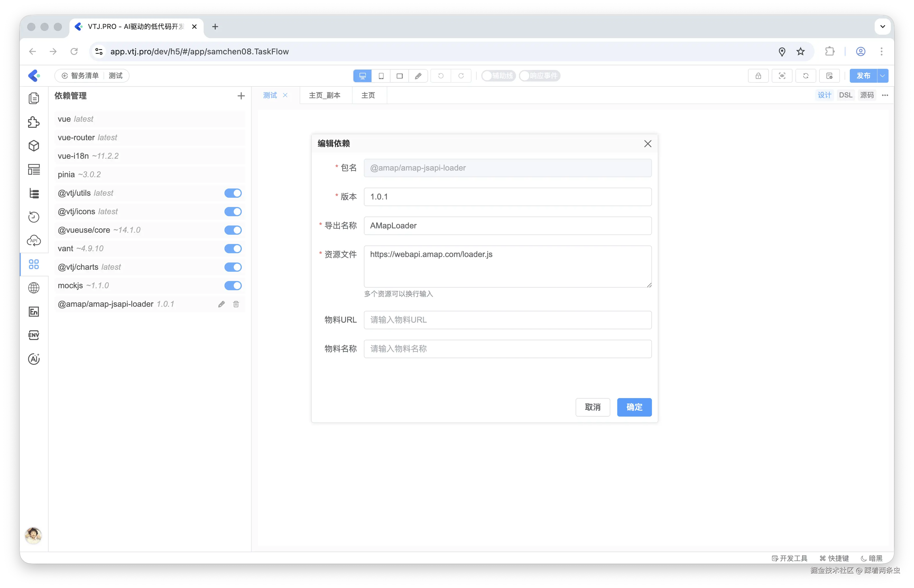The height and width of the screenshot is (588, 914).
Task: Click the ENV environment settings icon
Action: coord(34,335)
